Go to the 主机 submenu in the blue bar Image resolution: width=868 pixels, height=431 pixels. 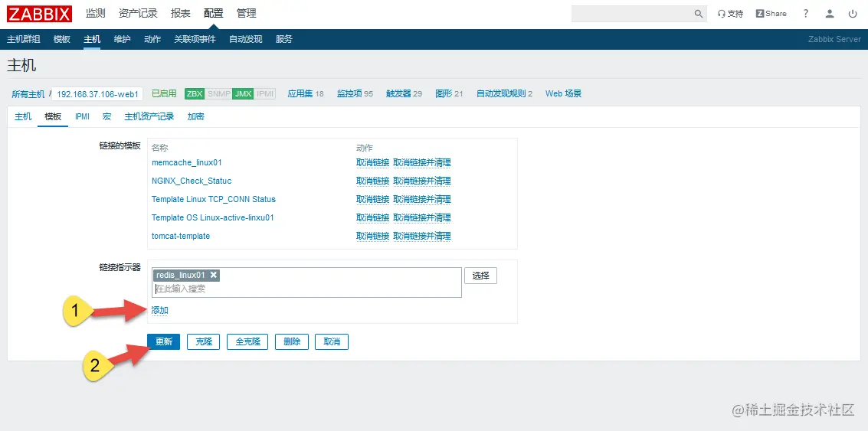(x=92, y=39)
